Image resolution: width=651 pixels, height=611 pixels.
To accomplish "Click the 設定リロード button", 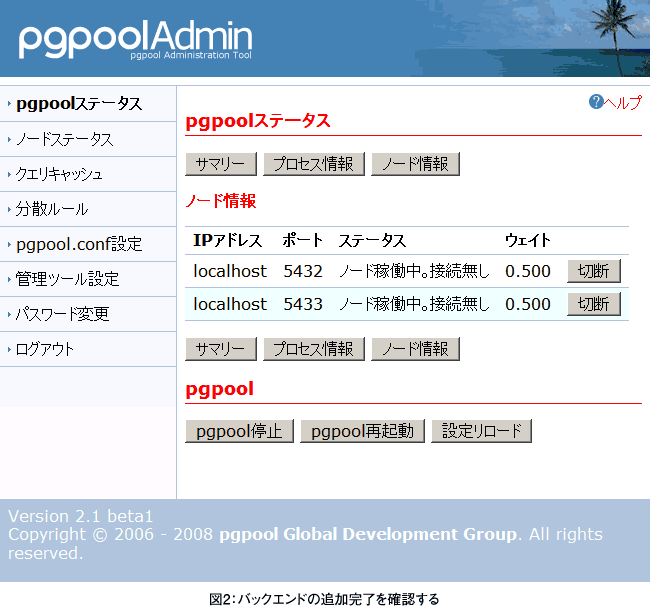I will click(481, 431).
